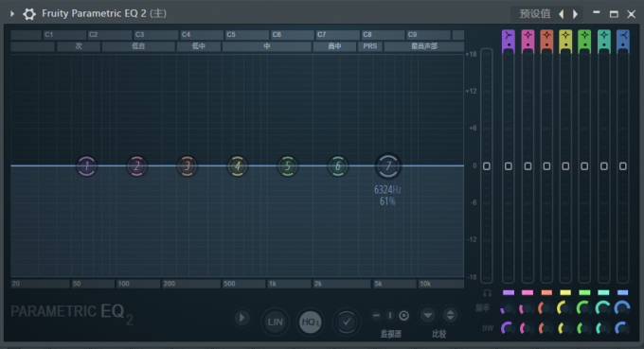644x349 pixels.
Task: Click the blue band 7 color swatch
Action: coord(622,292)
